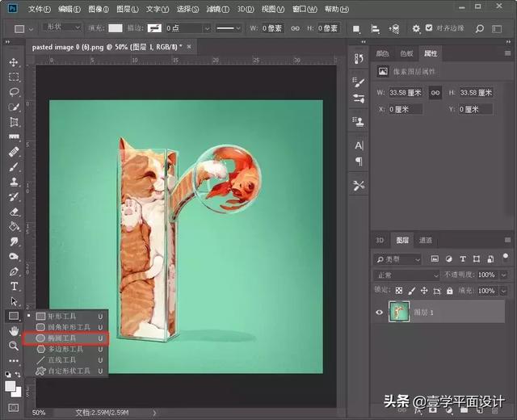Open the Character panel 'A' icon
517x420 pixels.
(359, 145)
